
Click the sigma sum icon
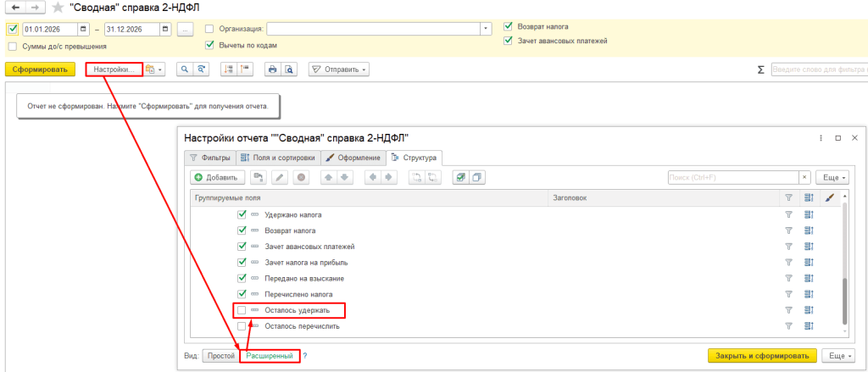[x=760, y=69]
